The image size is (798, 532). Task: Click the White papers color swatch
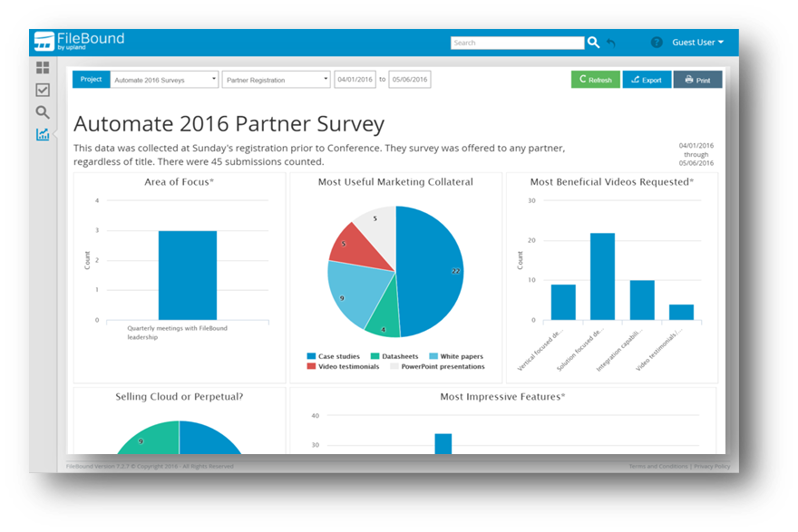(x=433, y=356)
